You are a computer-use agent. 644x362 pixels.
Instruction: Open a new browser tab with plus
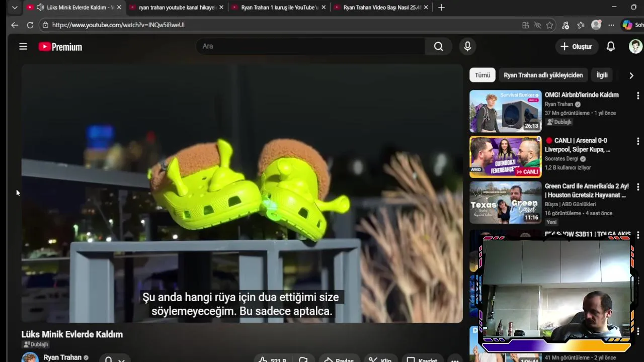coord(441,8)
